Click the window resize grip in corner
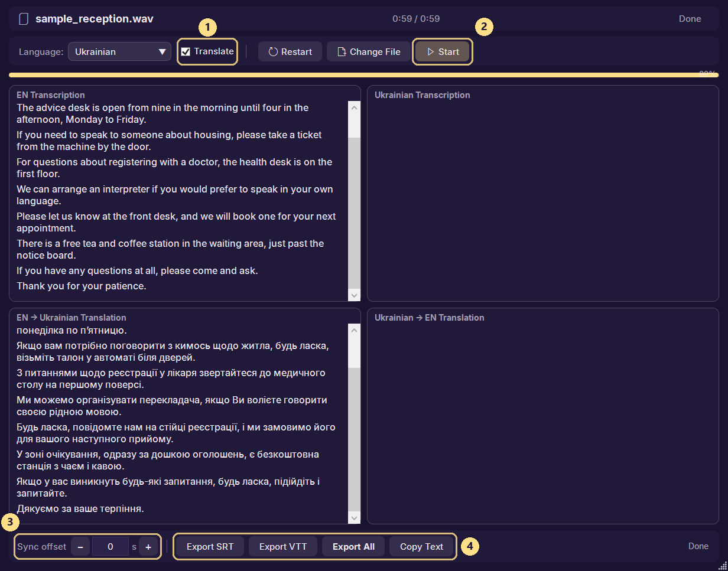728x571 pixels. click(722, 565)
